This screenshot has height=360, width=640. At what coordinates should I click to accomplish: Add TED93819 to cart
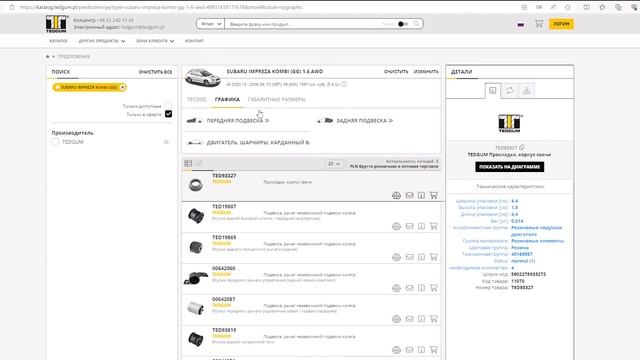[433, 350]
